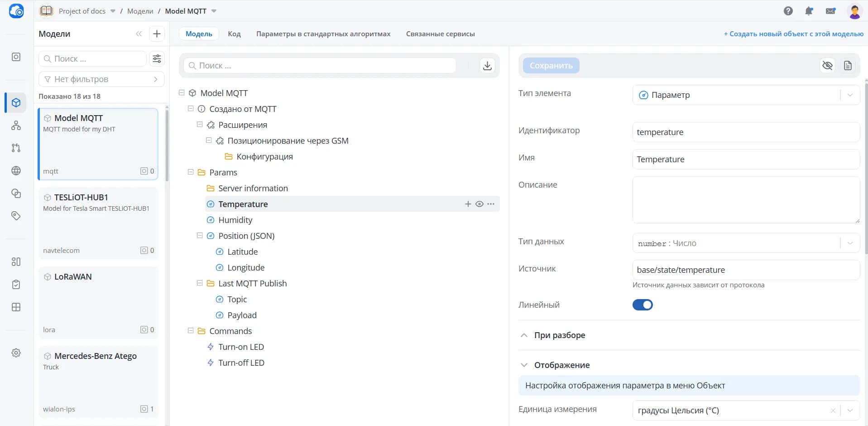Select Humidity parameter in tree
The height and width of the screenshot is (426, 868).
click(235, 220)
